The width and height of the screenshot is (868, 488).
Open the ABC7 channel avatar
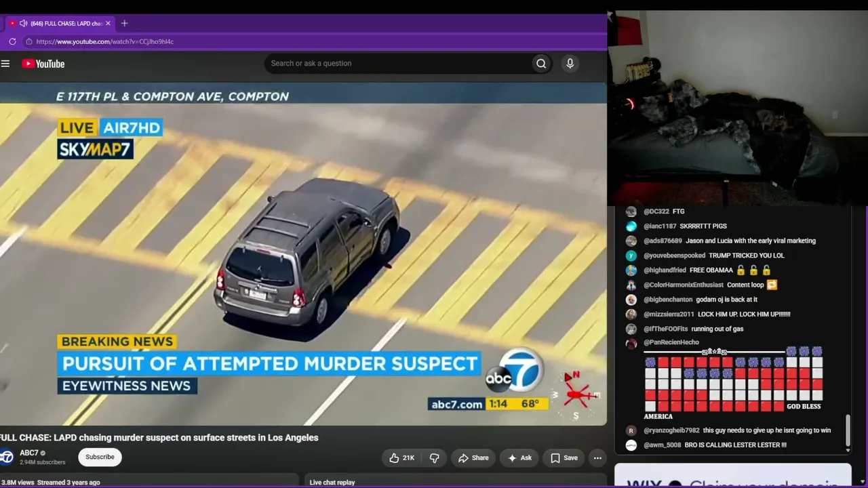pyautogui.click(x=6, y=457)
